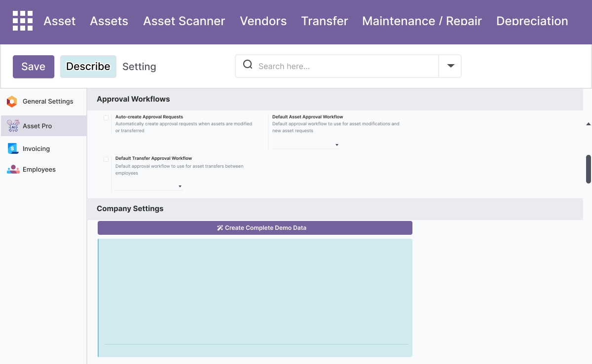
Task: Click the Company Settings section heading
Action: (x=130, y=209)
